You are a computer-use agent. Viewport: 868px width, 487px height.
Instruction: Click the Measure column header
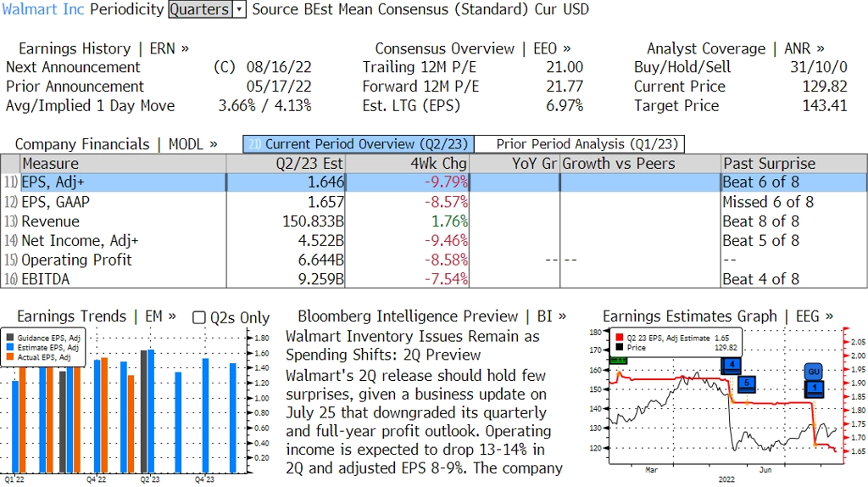pos(123,164)
